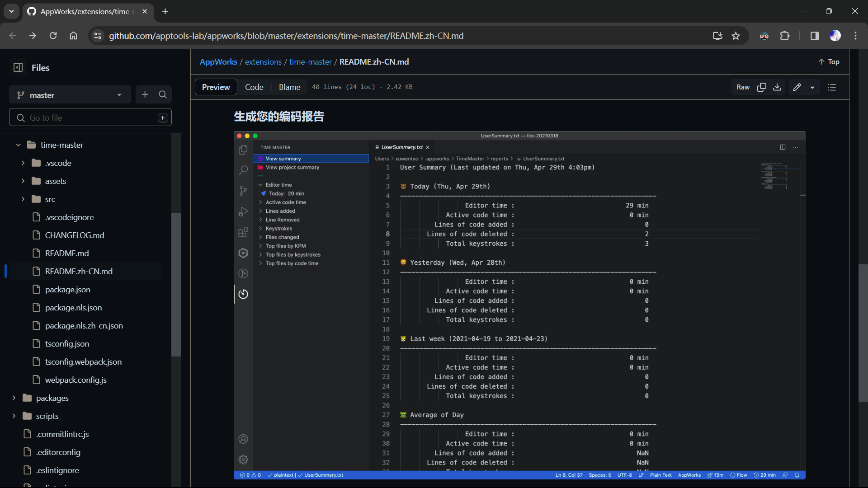
Task: Click the Raw button
Action: pyautogui.click(x=743, y=87)
